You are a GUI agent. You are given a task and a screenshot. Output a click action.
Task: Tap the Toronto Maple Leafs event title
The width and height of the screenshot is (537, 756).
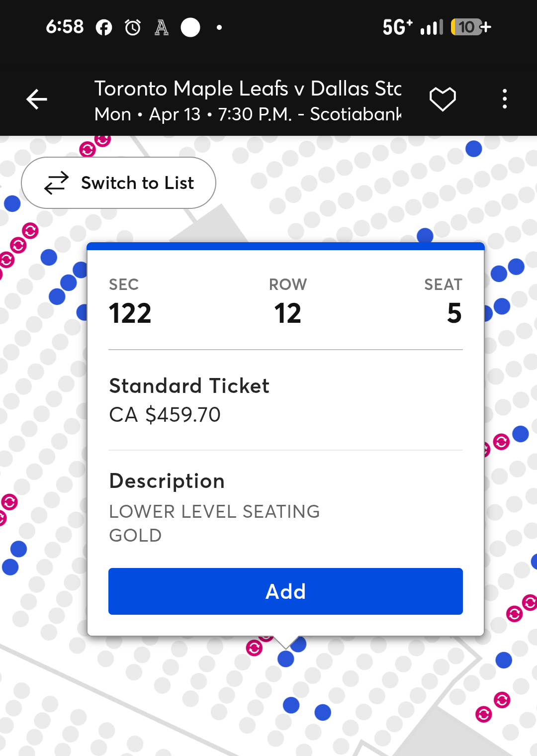[x=248, y=89]
